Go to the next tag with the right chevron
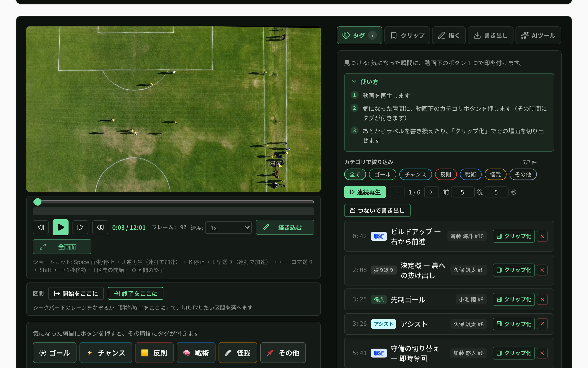The height and width of the screenshot is (368, 588). [431, 192]
